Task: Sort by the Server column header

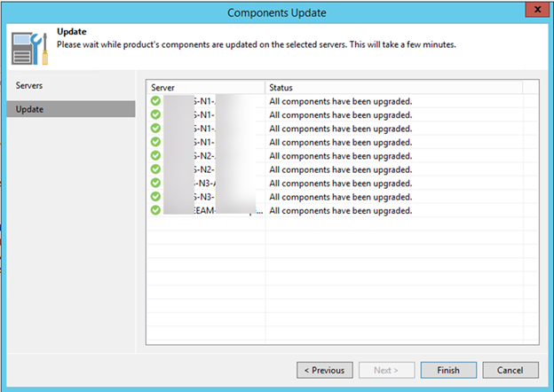Action: pyautogui.click(x=205, y=88)
